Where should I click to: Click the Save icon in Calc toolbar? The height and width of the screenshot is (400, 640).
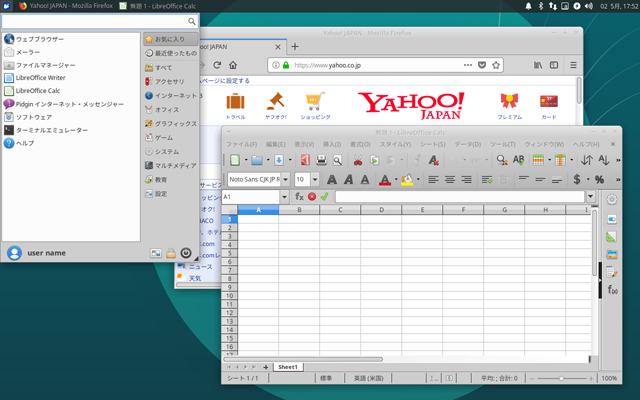click(279, 160)
